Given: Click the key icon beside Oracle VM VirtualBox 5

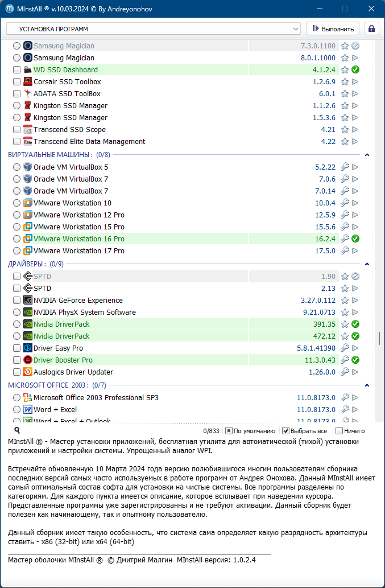Looking at the screenshot, I should coord(345,167).
